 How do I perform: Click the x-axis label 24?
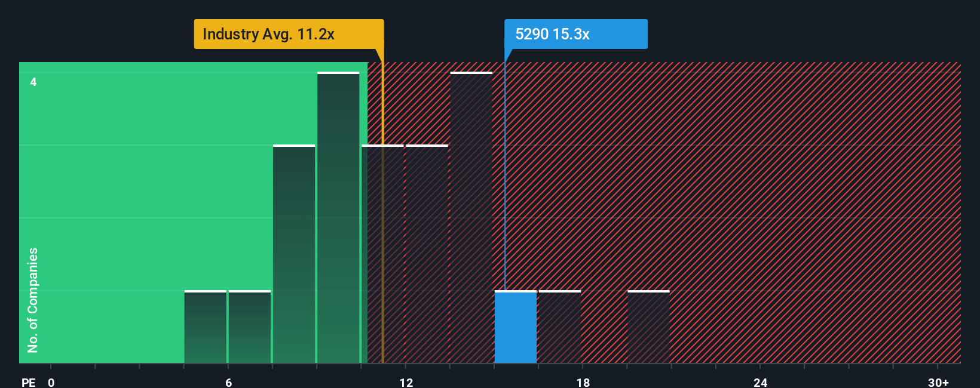(760, 382)
